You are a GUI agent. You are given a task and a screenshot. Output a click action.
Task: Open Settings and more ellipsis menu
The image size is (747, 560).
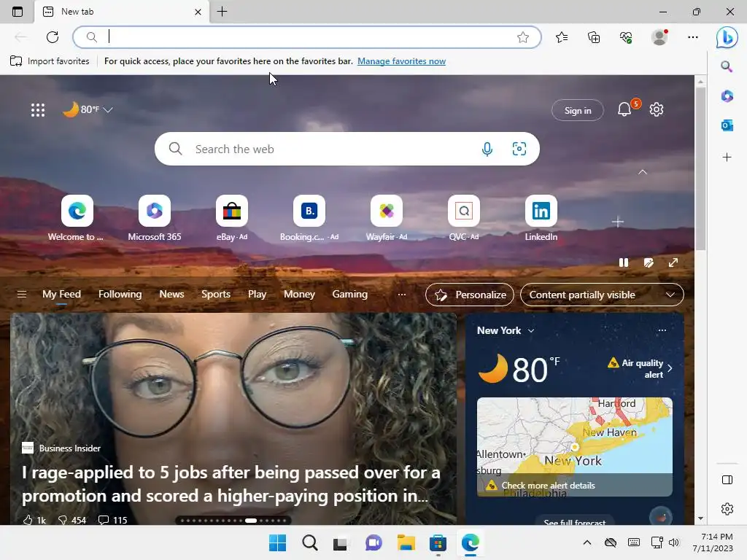coord(693,37)
